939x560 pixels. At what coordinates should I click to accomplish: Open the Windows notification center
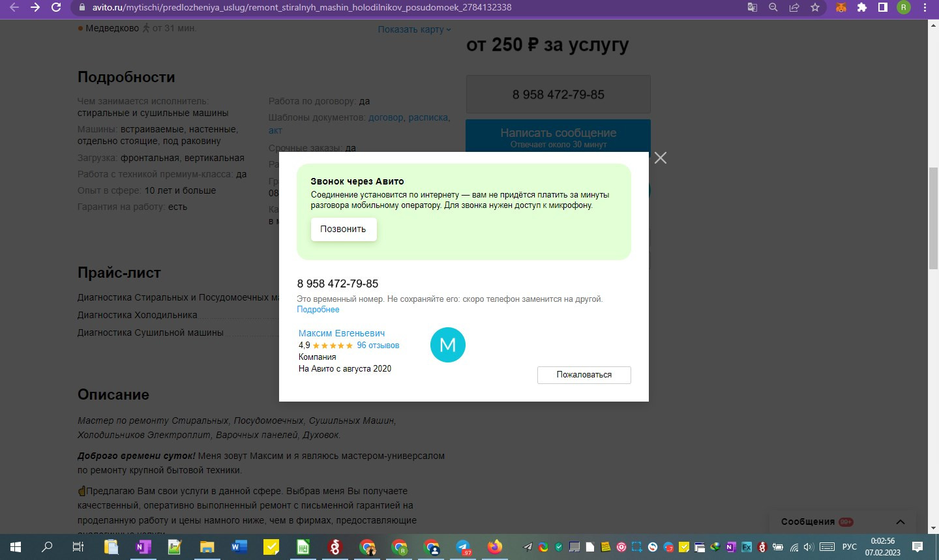click(x=917, y=547)
